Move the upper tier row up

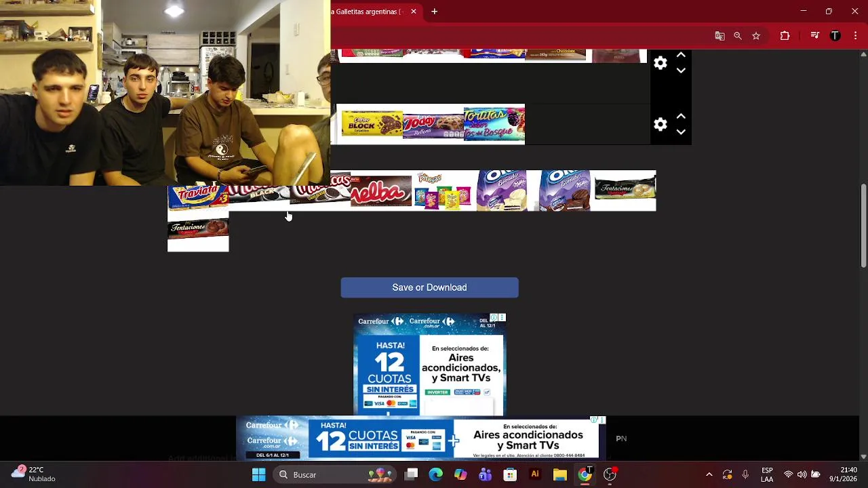point(681,55)
